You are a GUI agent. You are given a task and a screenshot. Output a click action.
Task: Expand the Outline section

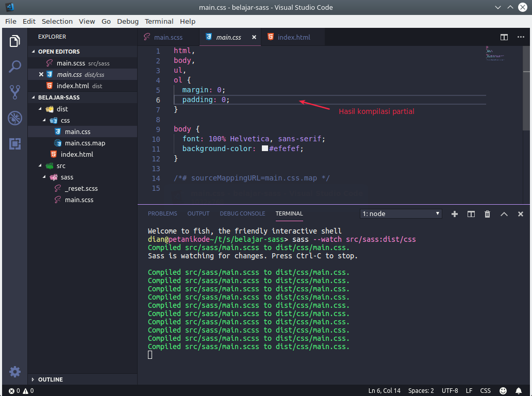click(50, 379)
